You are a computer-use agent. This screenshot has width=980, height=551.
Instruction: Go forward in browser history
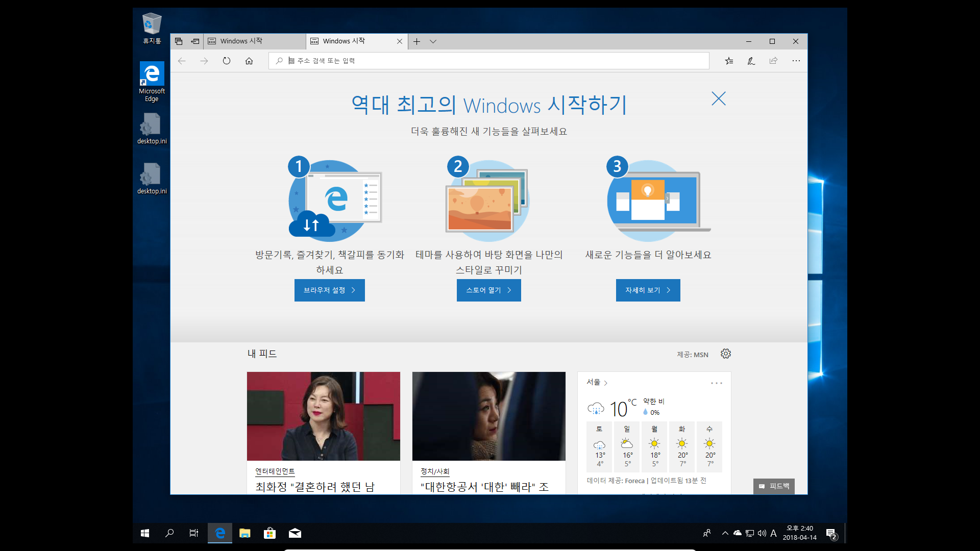click(x=204, y=61)
